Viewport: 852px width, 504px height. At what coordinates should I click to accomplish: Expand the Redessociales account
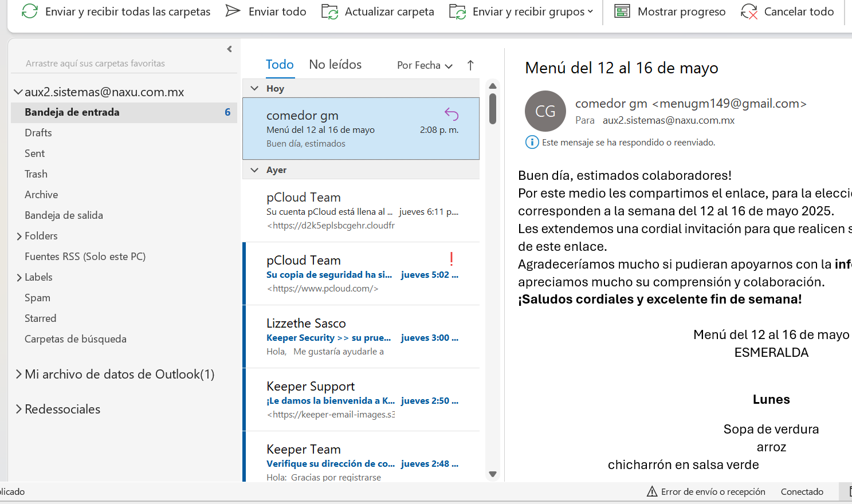point(19,409)
